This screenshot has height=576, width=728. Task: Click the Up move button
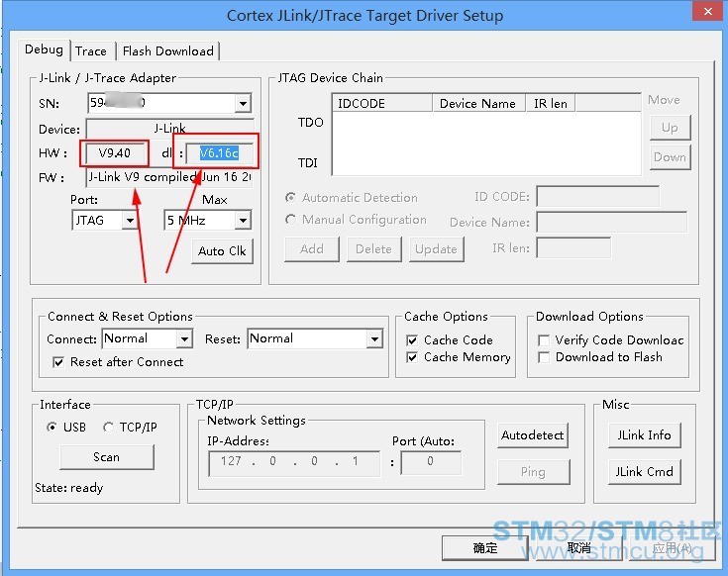pos(670,128)
